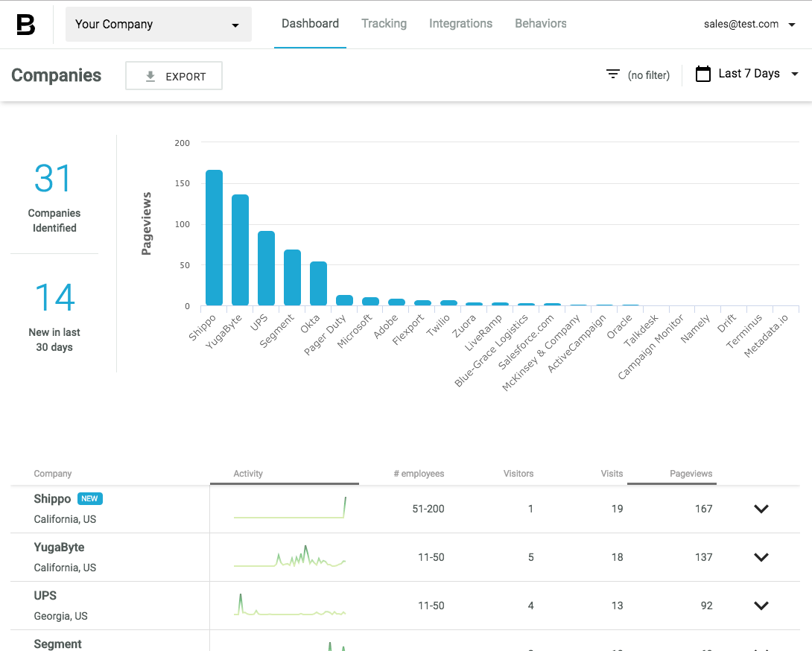Click the Georgia, US location text

[60, 616]
